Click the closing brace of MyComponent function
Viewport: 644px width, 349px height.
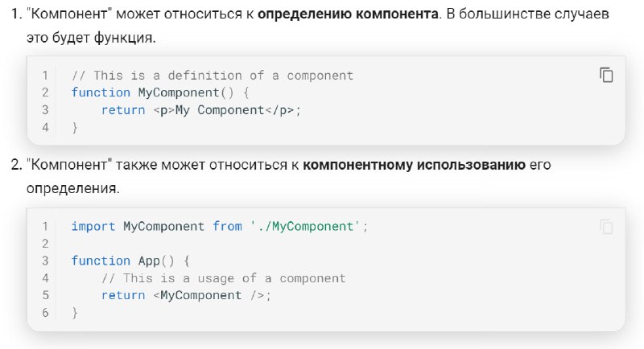pos(75,128)
